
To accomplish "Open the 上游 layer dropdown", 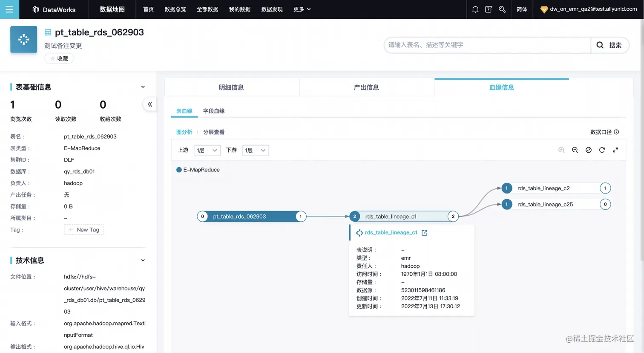I will point(207,150).
